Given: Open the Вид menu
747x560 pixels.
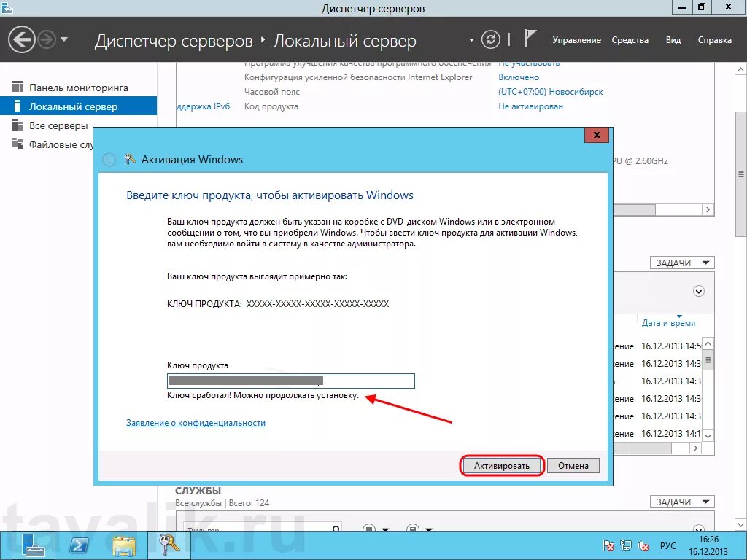Looking at the screenshot, I should [x=673, y=40].
